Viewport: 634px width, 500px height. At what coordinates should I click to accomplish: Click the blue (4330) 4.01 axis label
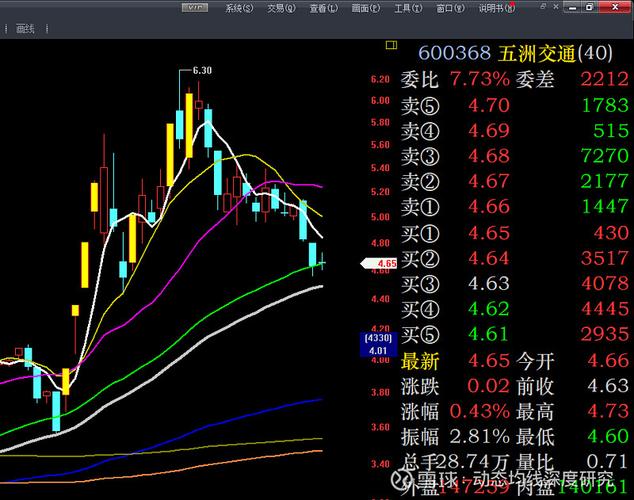coord(378,344)
